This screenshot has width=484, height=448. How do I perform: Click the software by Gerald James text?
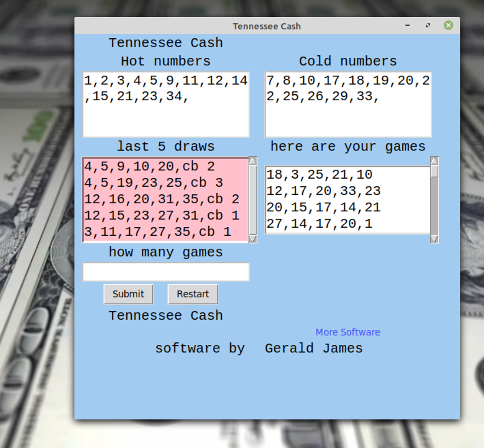[259, 348]
